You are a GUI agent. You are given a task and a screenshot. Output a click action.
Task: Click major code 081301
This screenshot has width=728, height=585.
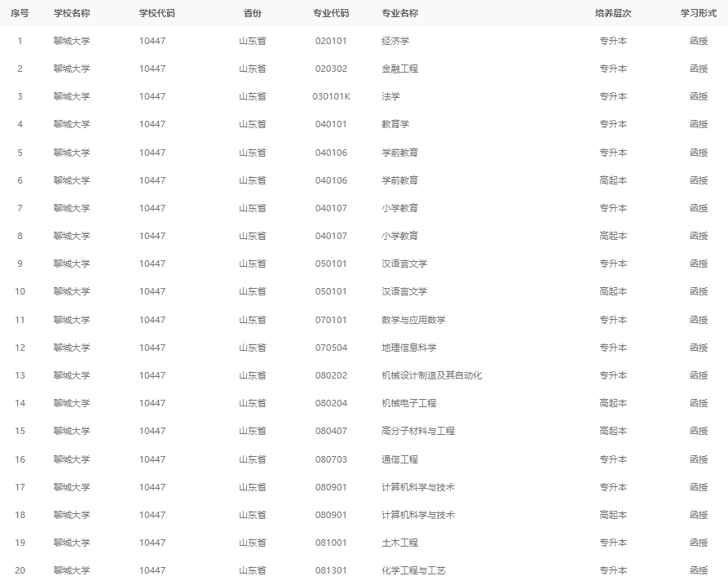coord(331,570)
